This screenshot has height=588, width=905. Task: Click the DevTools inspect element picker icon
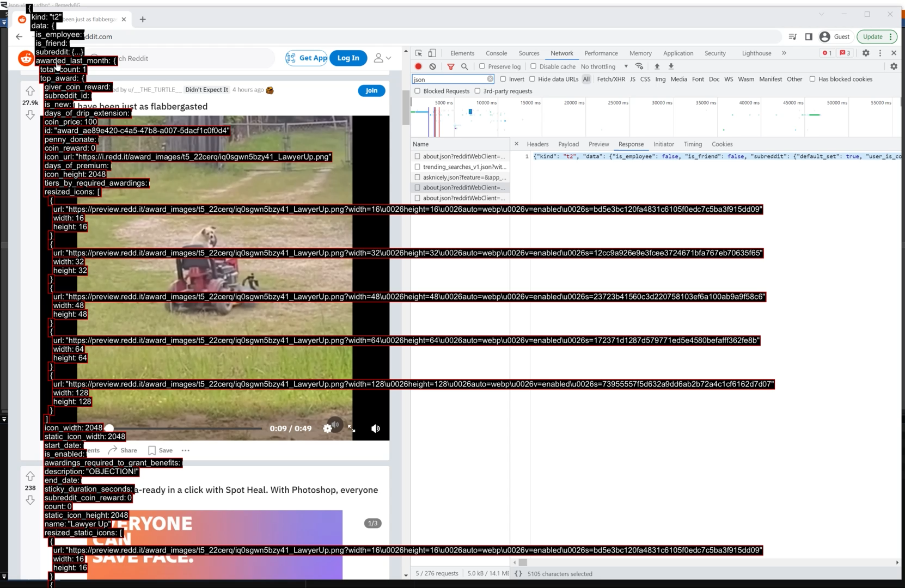click(419, 53)
